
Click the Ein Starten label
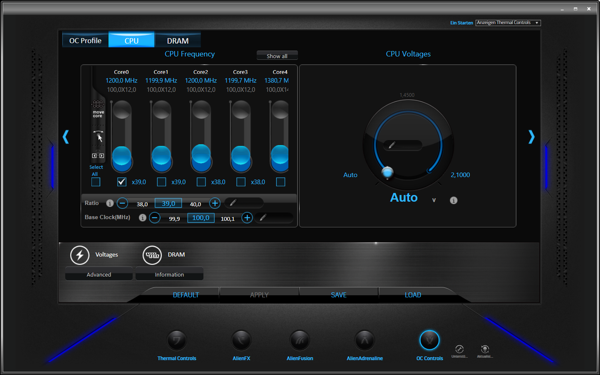point(461,23)
